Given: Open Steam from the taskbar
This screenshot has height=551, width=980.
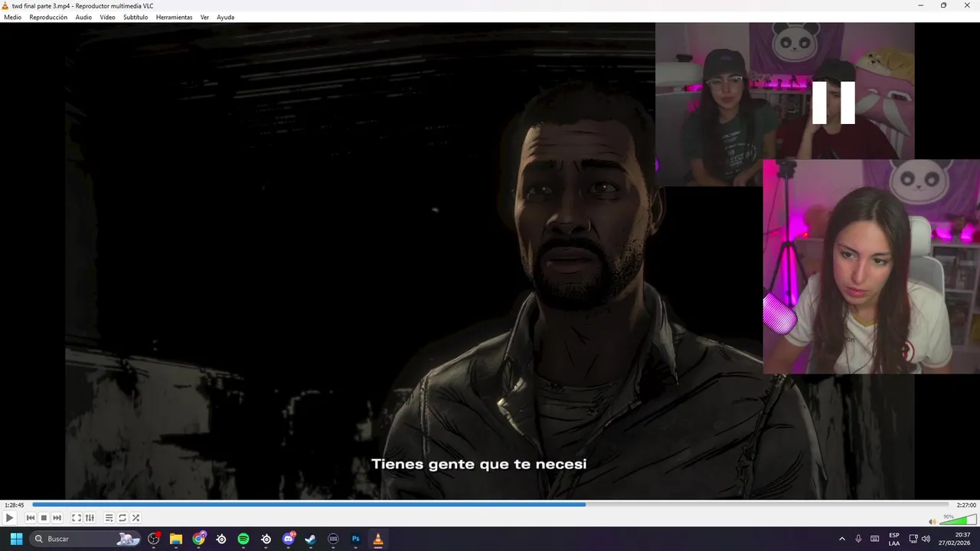Looking at the screenshot, I should tap(311, 539).
